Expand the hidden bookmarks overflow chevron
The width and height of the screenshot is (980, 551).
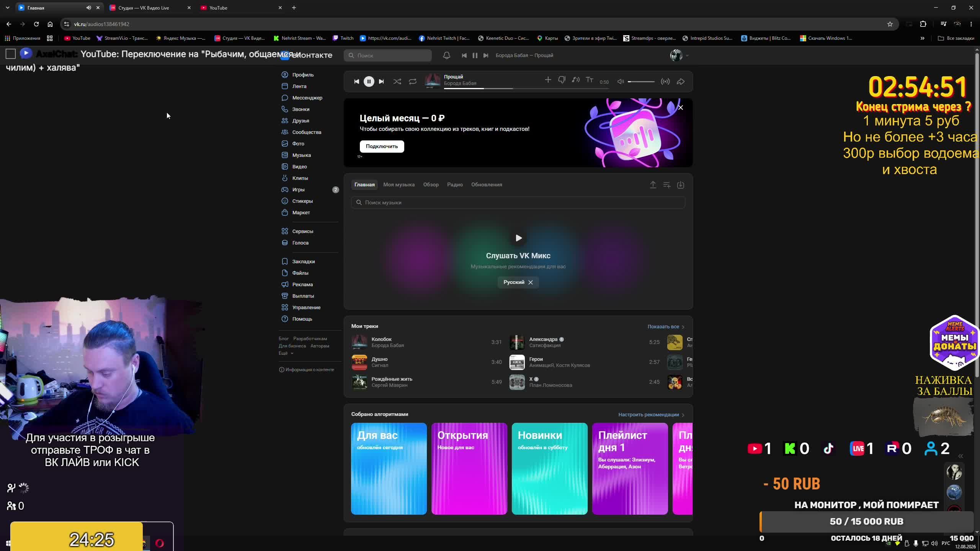922,38
